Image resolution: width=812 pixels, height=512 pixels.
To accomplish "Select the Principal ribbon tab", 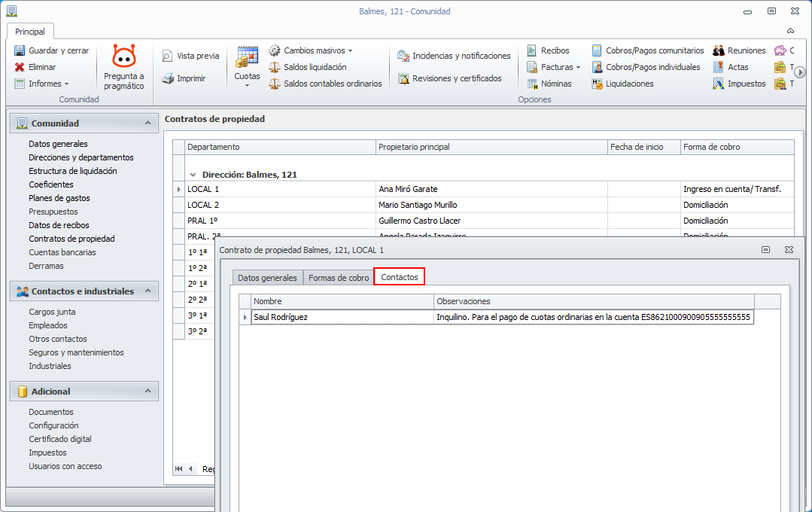I will [30, 32].
